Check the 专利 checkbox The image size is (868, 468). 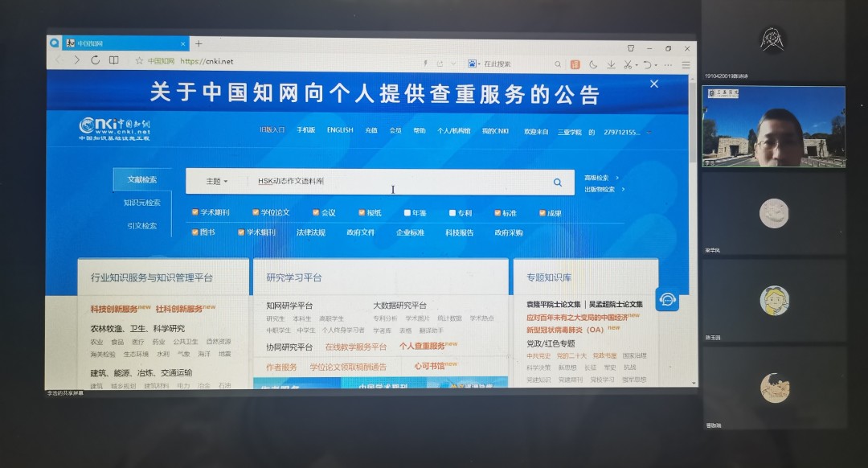tap(452, 213)
